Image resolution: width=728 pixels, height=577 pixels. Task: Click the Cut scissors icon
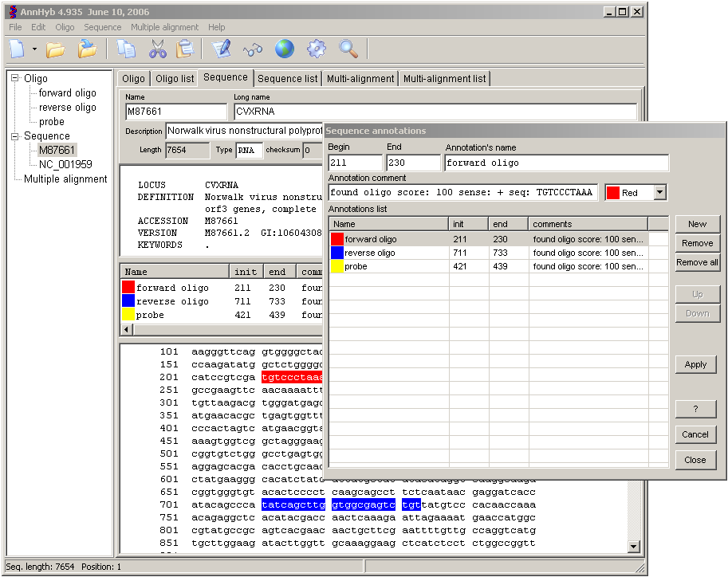157,49
